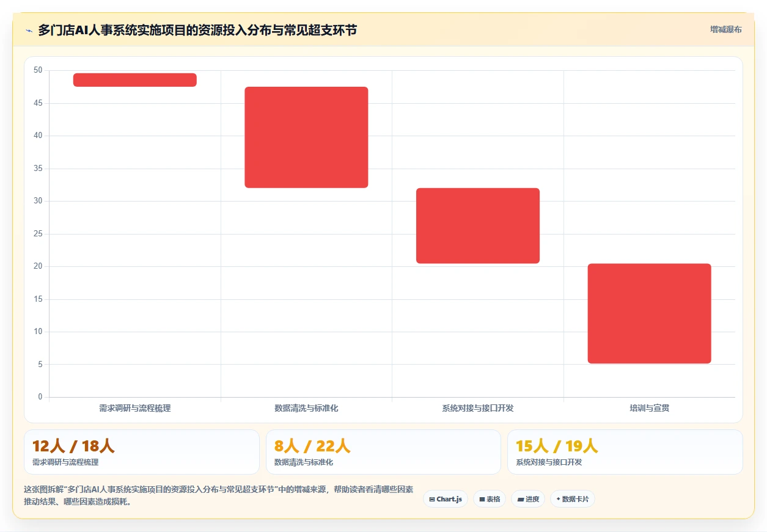Click the 培训与宣贯 x-axis label
The height and width of the screenshot is (532, 767).
coord(650,408)
